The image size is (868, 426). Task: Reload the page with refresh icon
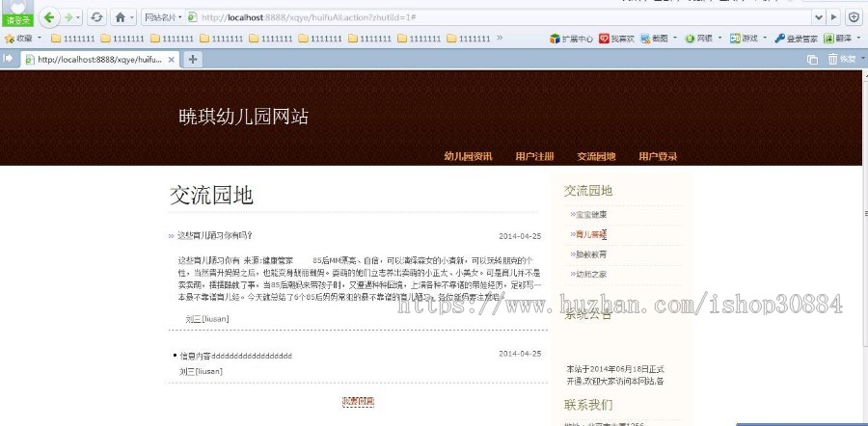tap(96, 17)
